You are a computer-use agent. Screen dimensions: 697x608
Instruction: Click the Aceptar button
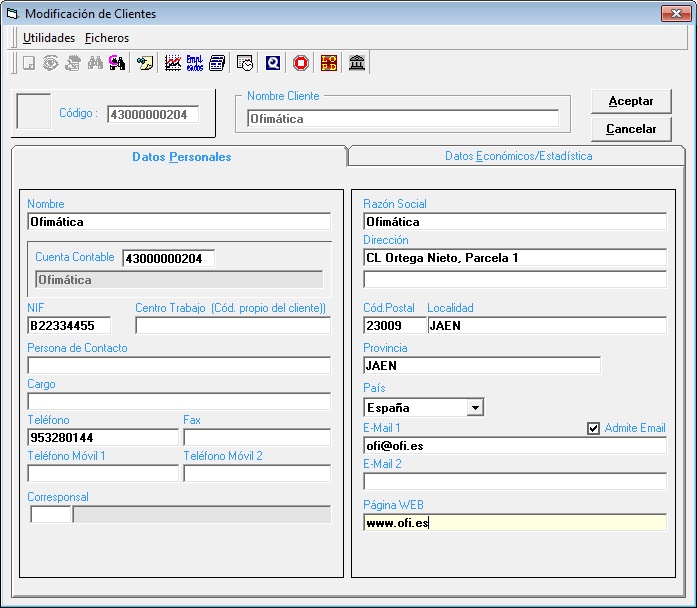click(x=631, y=101)
